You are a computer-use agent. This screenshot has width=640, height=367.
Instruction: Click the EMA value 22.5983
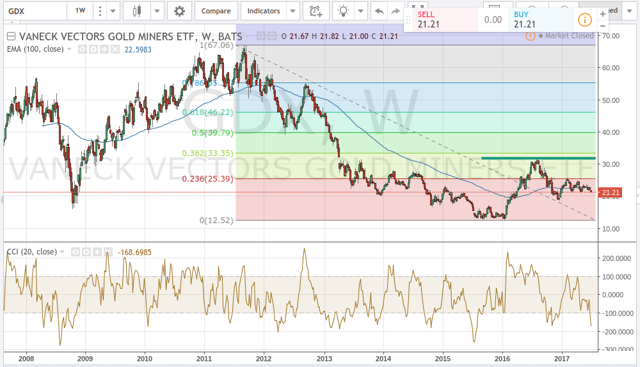pos(138,50)
